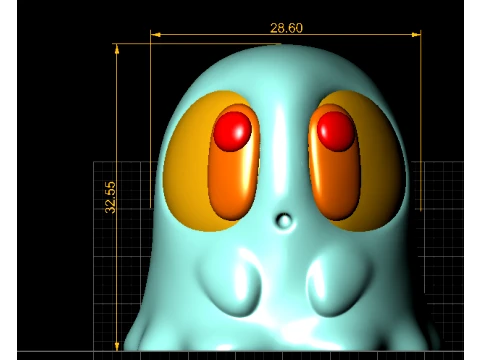Click the 28.60 width dimension label

pos(286,28)
